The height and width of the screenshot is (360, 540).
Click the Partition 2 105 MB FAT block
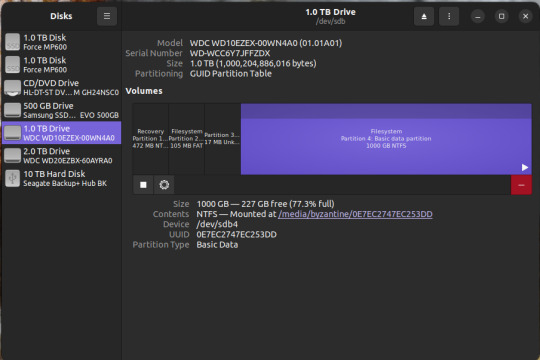pos(186,139)
